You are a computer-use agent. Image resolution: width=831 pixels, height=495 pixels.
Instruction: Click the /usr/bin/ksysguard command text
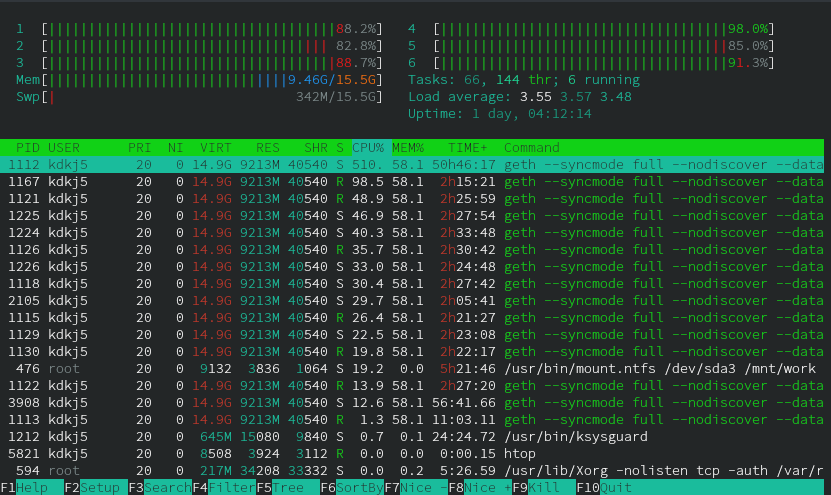click(576, 437)
